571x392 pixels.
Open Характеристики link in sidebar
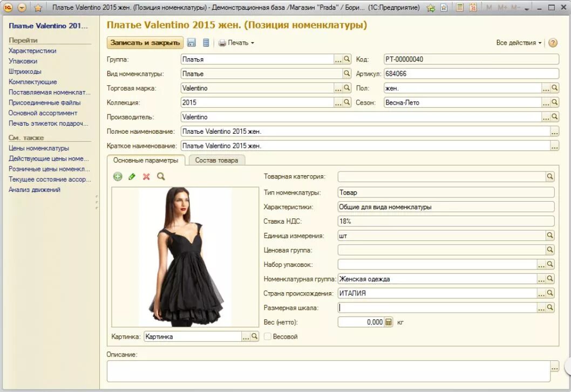pyautogui.click(x=32, y=51)
